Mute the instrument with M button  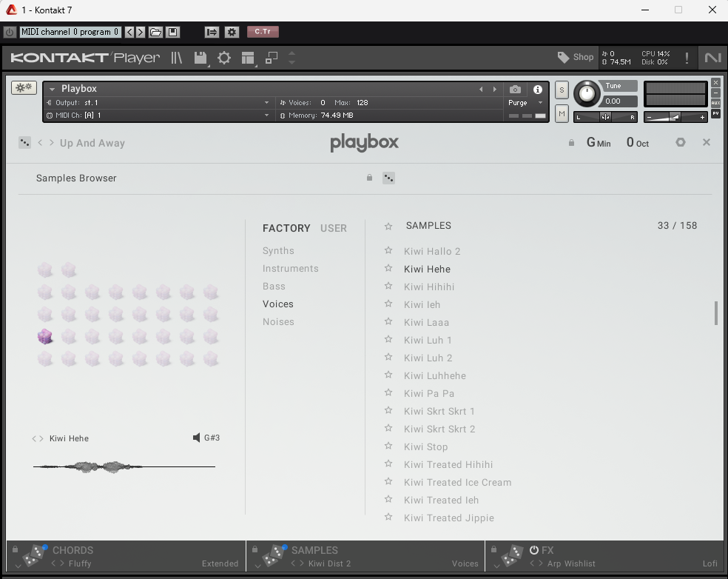(562, 114)
